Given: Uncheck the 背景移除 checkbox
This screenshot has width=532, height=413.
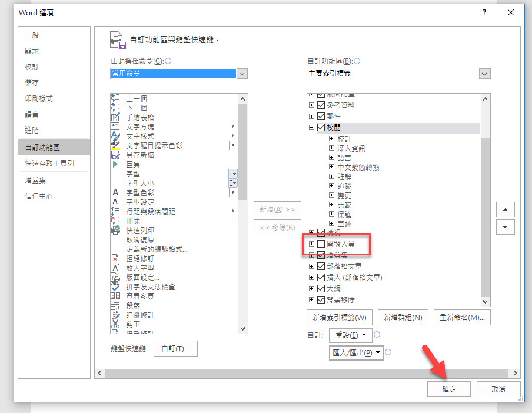Looking at the screenshot, I should (x=321, y=299).
